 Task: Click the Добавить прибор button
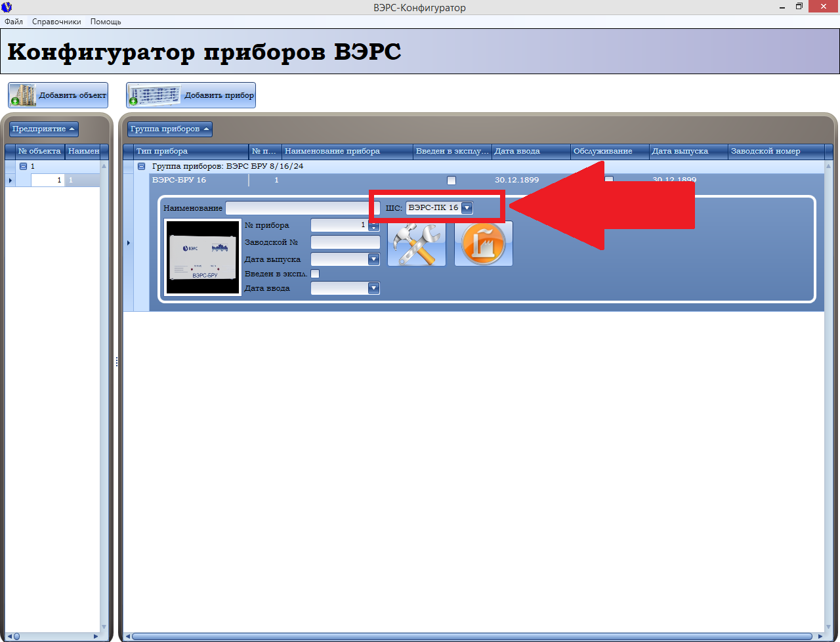point(191,95)
